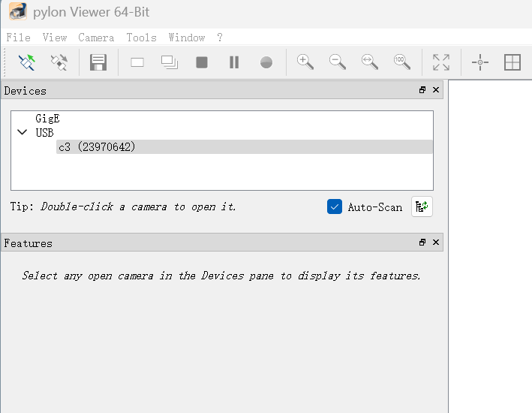Click the Open Device toolbar icon
This screenshot has width=532, height=413.
pyautogui.click(x=27, y=62)
